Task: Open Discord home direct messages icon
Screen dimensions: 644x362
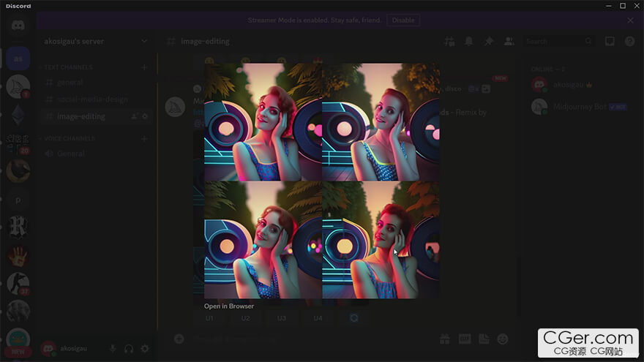Action: [x=18, y=26]
